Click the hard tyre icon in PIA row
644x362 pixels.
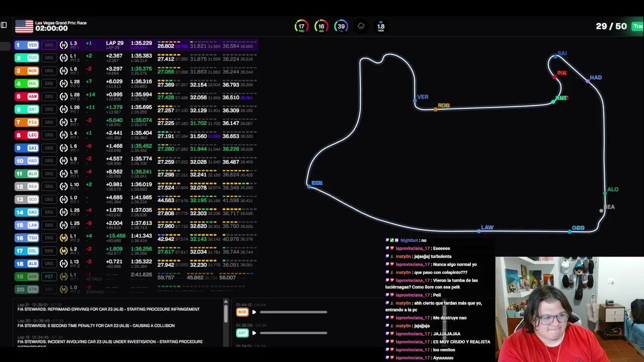[63, 122]
